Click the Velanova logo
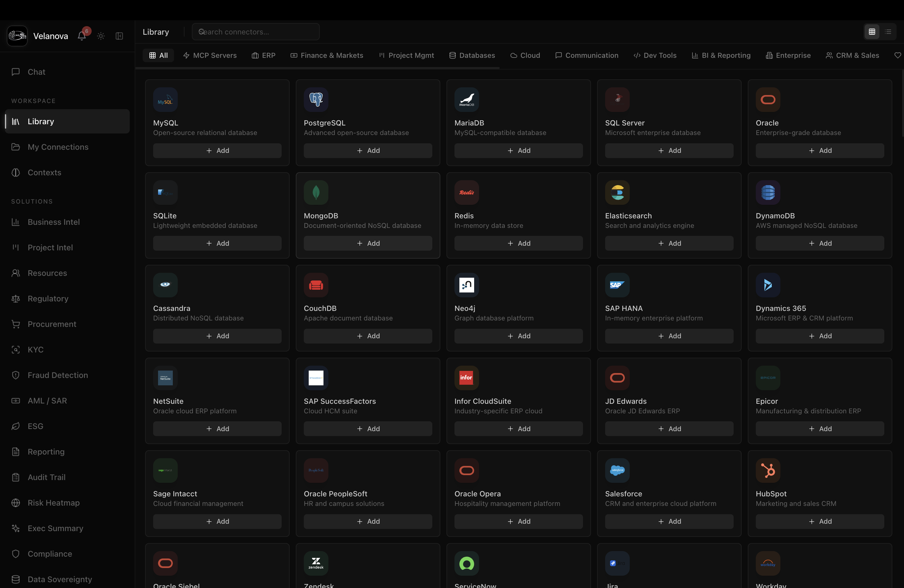 (x=17, y=36)
